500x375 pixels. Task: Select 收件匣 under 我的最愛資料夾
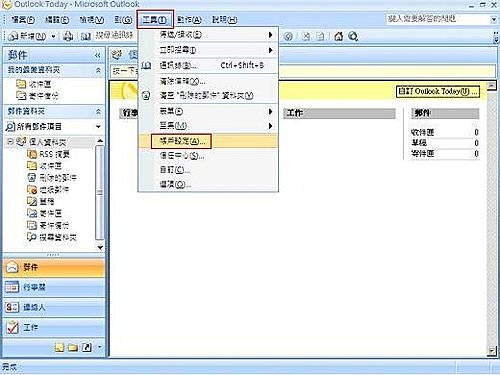[40, 84]
